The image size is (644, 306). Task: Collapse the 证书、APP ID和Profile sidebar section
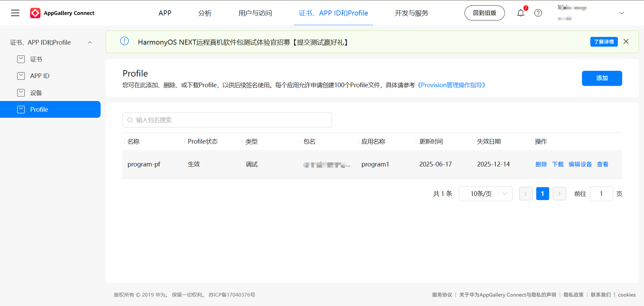(90, 42)
